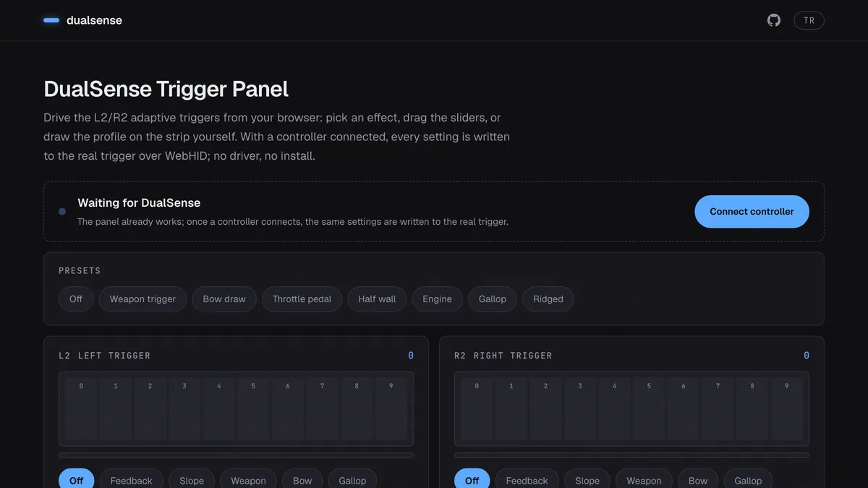The image size is (868, 488).
Task: Apply the Ridged preset
Action: tap(548, 299)
